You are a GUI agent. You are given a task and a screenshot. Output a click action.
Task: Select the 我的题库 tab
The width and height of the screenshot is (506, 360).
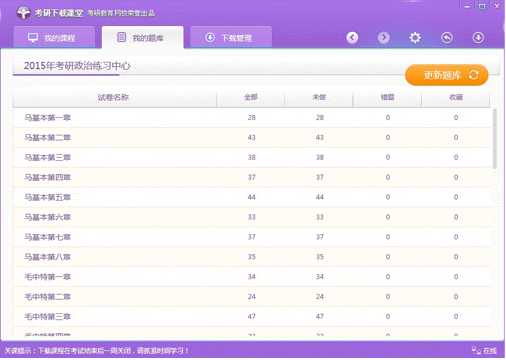[x=143, y=38]
